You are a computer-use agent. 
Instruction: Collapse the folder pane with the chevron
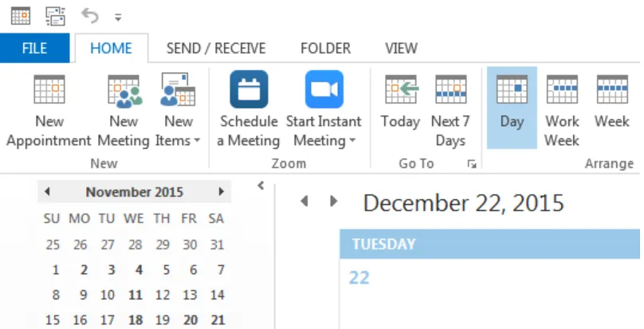[261, 186]
